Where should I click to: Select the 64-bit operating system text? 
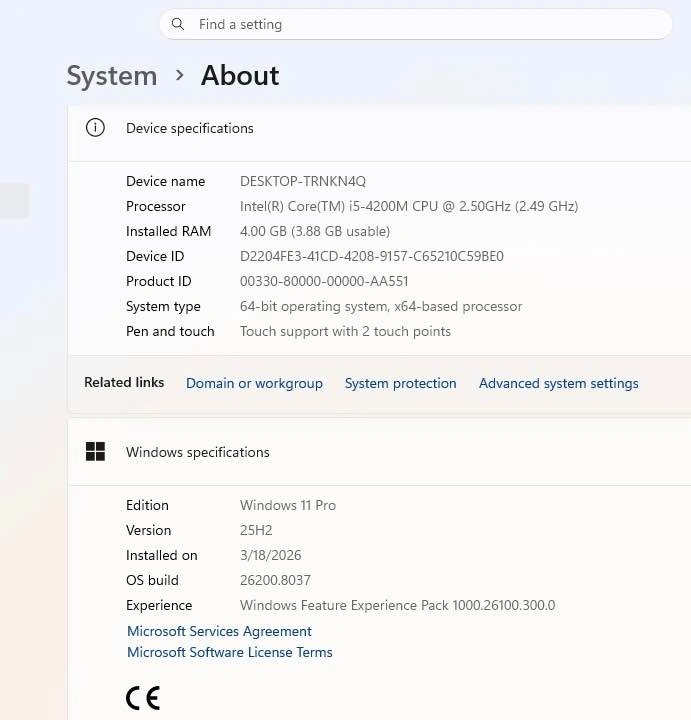(381, 306)
